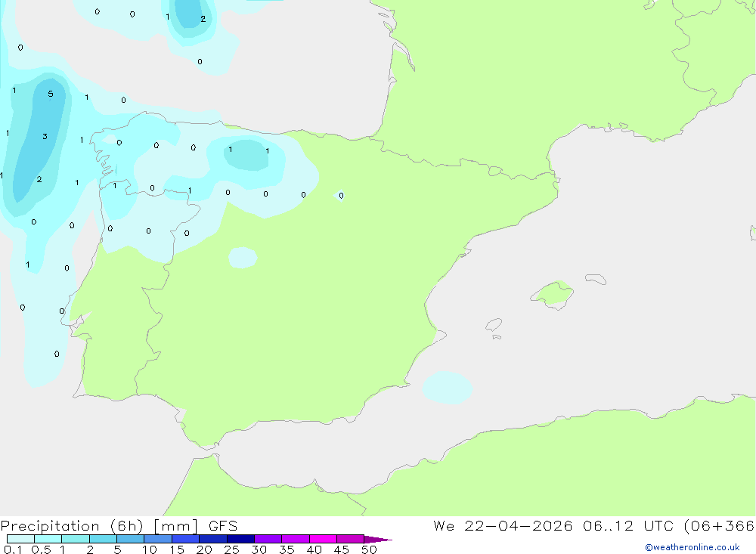Click the '0.1' label on the legend scale
The image size is (756, 554).
pyautogui.click(x=13, y=549)
